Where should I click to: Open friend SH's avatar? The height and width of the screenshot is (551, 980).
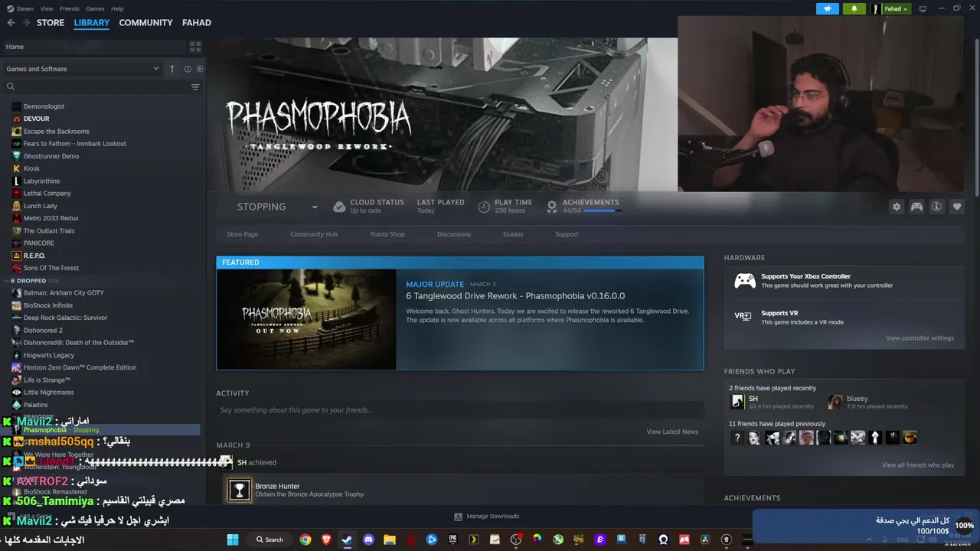click(x=737, y=402)
